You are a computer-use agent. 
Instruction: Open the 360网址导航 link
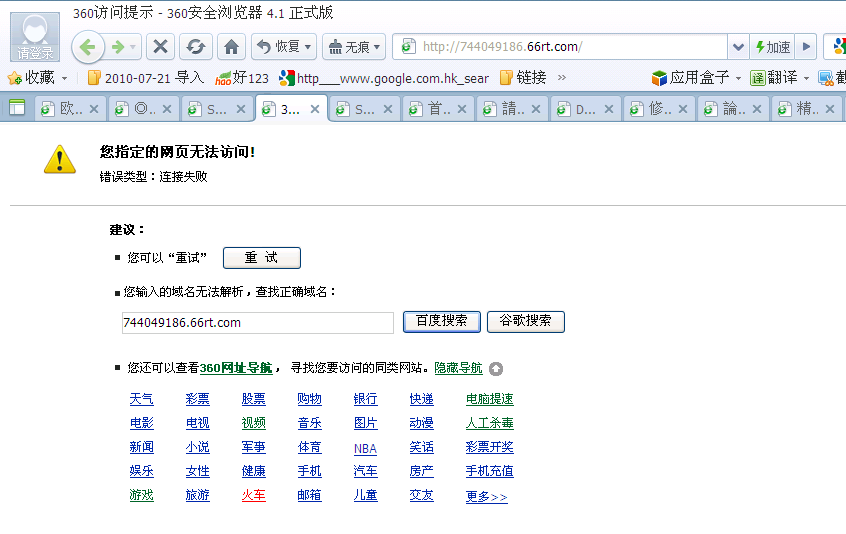click(236, 368)
